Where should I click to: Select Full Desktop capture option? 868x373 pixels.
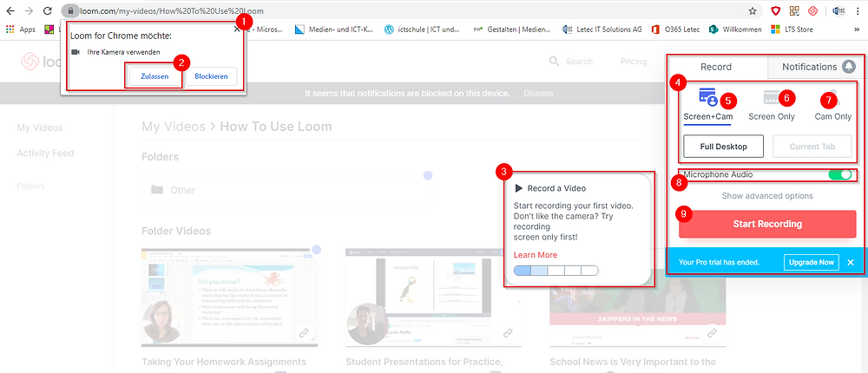click(724, 147)
